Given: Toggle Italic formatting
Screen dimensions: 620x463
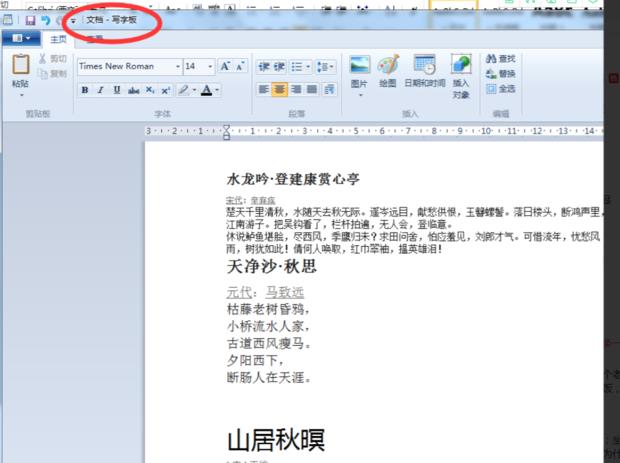Looking at the screenshot, I should [x=101, y=90].
